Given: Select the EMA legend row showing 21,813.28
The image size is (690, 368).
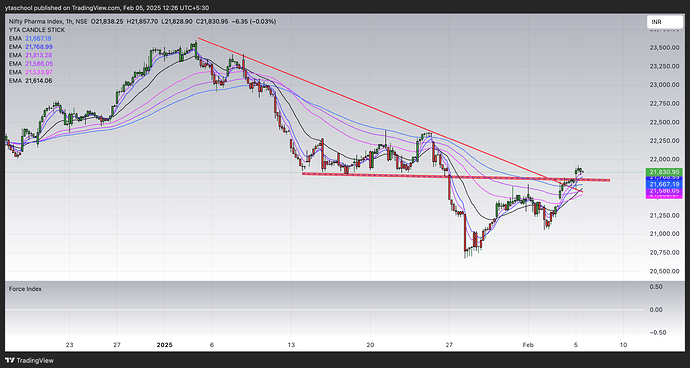Looking at the screenshot, I should click(30, 55).
